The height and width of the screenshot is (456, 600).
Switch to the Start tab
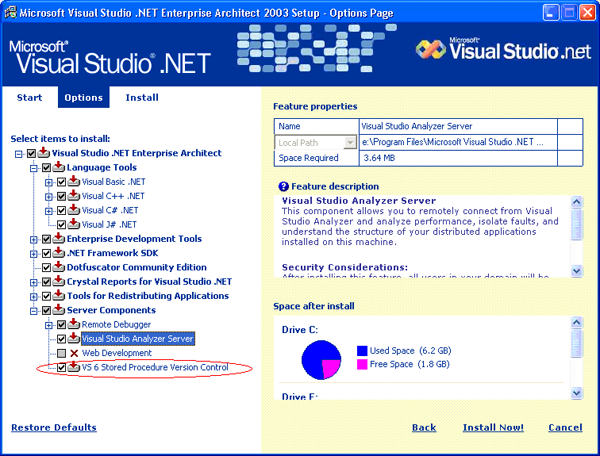pos(30,98)
